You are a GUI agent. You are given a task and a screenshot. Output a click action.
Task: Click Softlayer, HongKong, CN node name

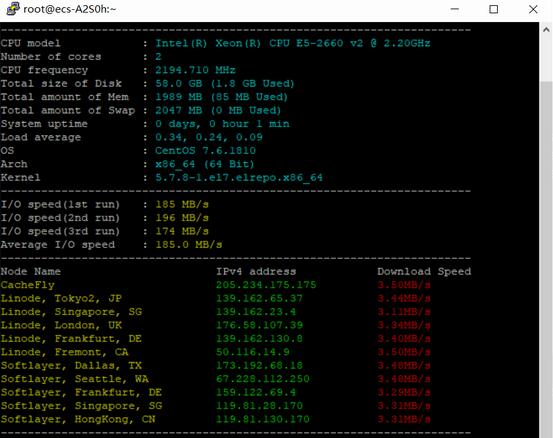click(x=78, y=419)
